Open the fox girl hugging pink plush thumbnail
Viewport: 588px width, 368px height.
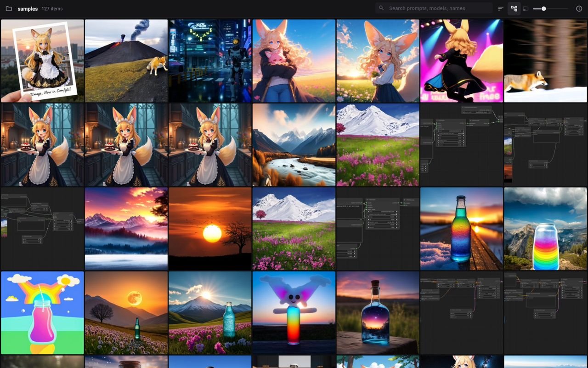click(294, 61)
